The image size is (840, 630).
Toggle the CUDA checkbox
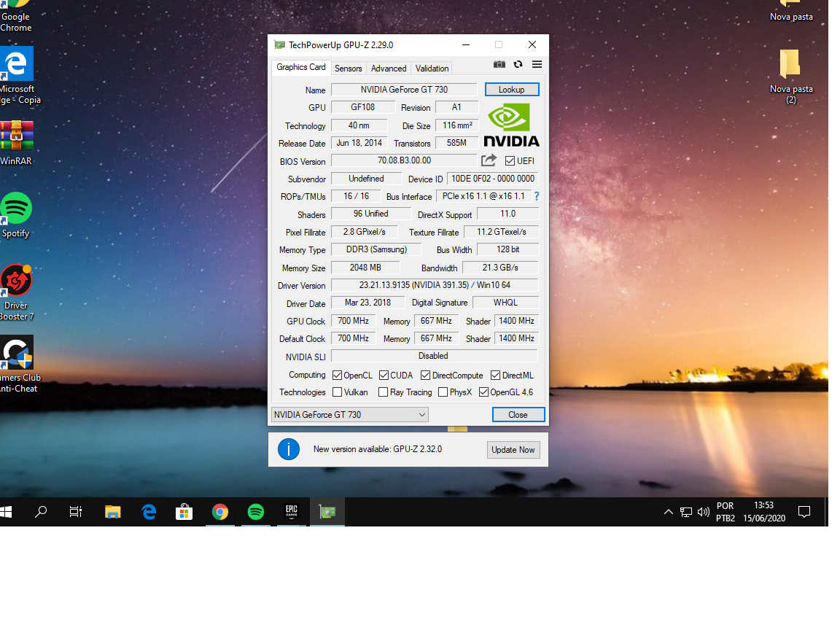(384, 375)
